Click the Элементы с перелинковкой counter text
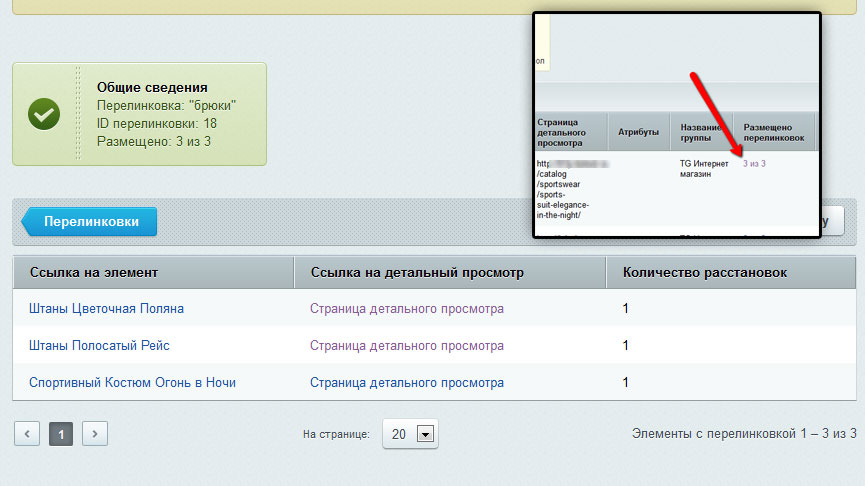Screen dimensions: 865x486 744,434
